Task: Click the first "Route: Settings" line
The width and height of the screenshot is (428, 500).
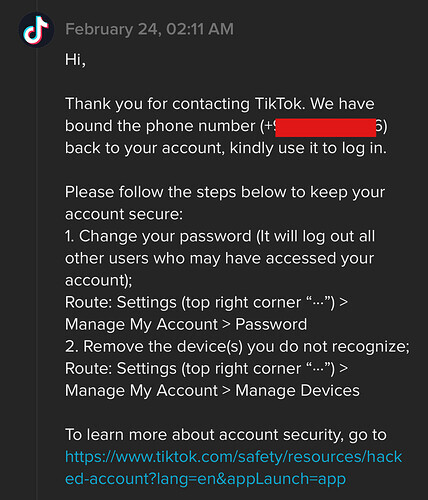Action: point(206,303)
